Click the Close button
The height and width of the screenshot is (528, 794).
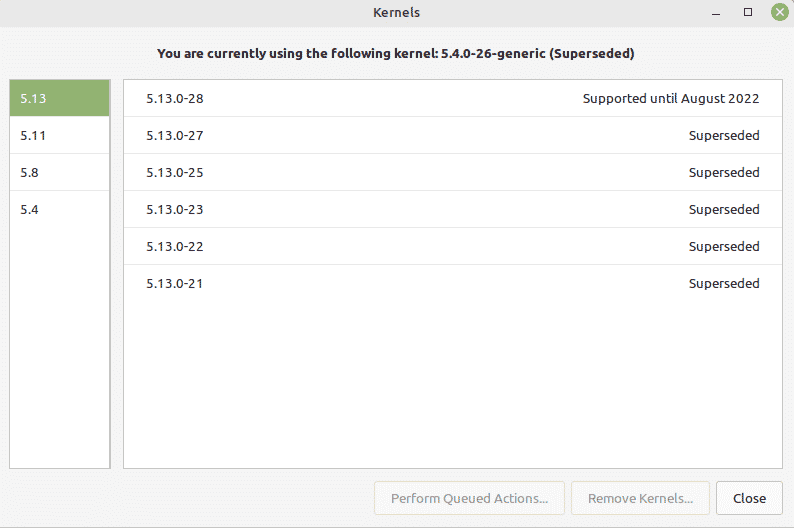click(749, 498)
